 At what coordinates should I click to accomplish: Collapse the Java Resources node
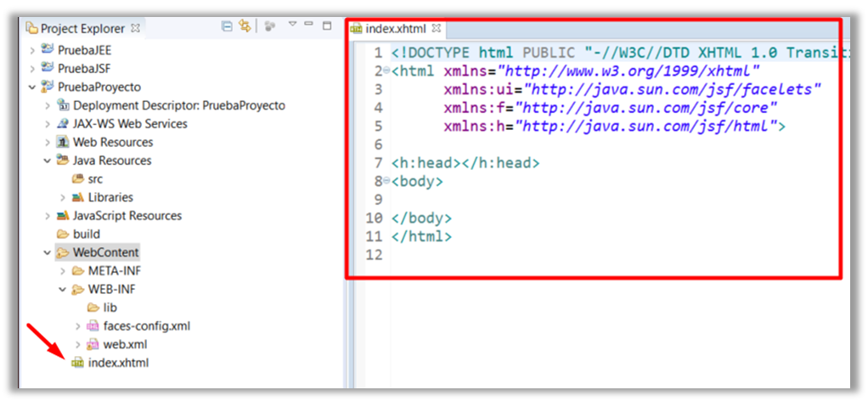[48, 161]
